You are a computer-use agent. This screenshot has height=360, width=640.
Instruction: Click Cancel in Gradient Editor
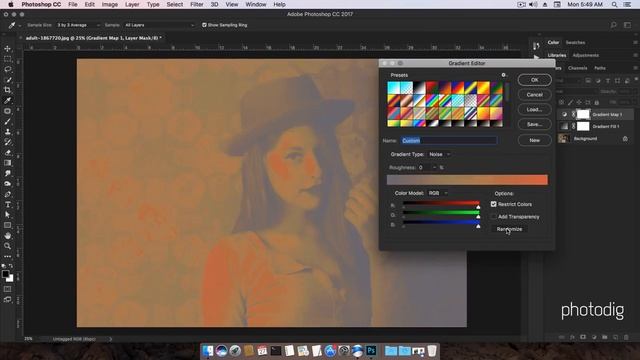[535, 95]
